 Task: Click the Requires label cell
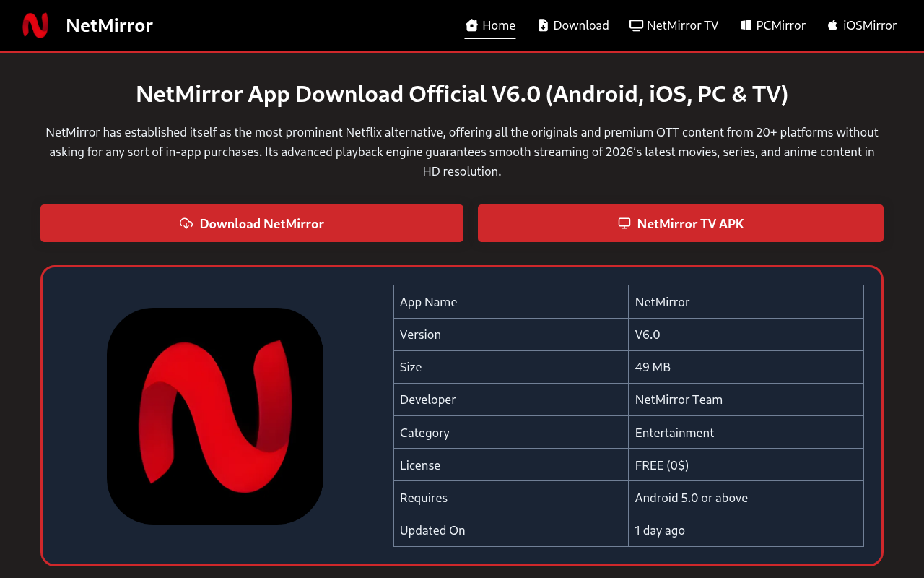point(511,498)
